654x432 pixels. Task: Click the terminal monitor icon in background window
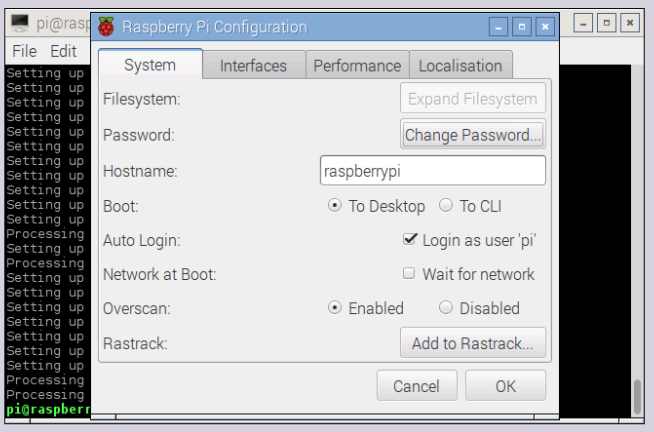pyautogui.click(x=20, y=23)
